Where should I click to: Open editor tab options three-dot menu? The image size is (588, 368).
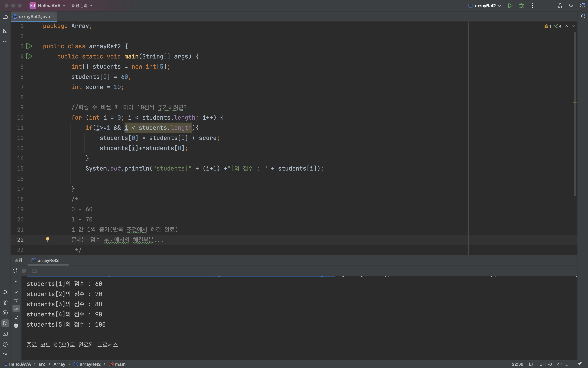[571, 17]
